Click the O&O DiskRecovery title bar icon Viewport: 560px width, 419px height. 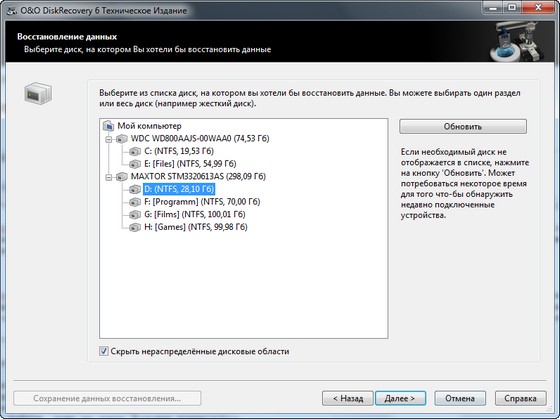pyautogui.click(x=11, y=11)
